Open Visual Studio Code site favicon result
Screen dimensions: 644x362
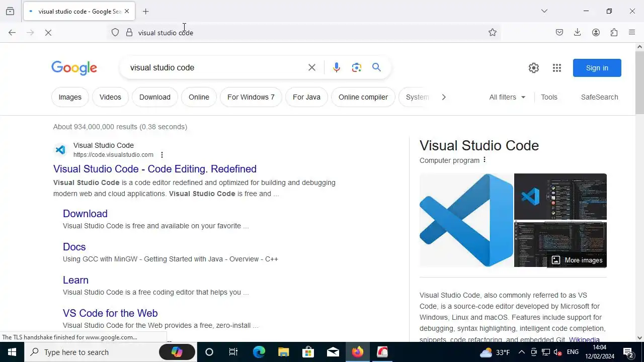tap(60, 150)
